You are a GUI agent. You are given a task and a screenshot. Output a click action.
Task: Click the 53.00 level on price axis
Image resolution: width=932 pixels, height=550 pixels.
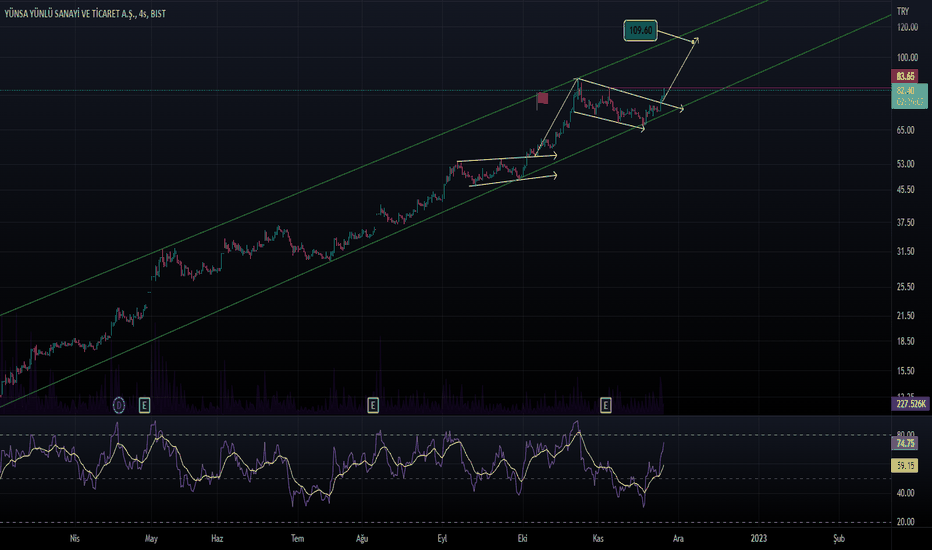point(907,164)
